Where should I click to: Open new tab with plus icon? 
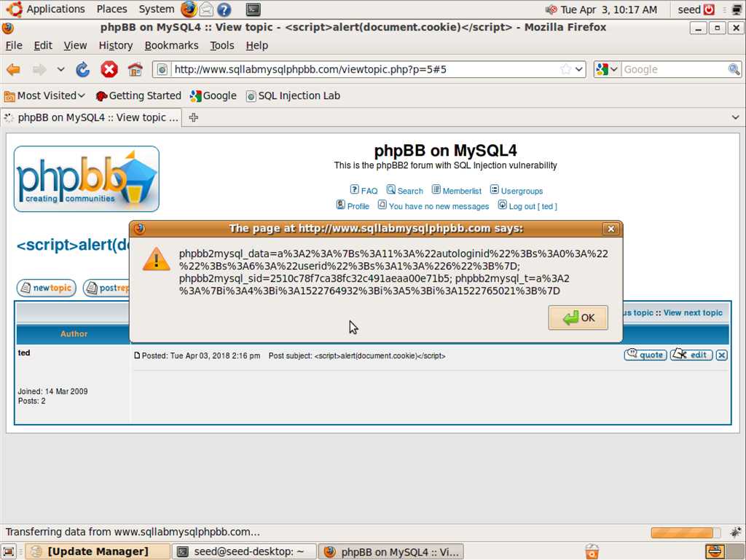pyautogui.click(x=193, y=117)
